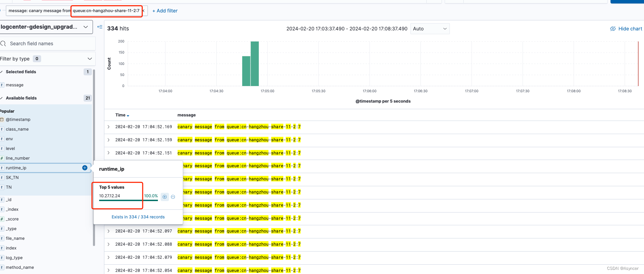Expand the log row at 17:04:52.151

coord(108,153)
